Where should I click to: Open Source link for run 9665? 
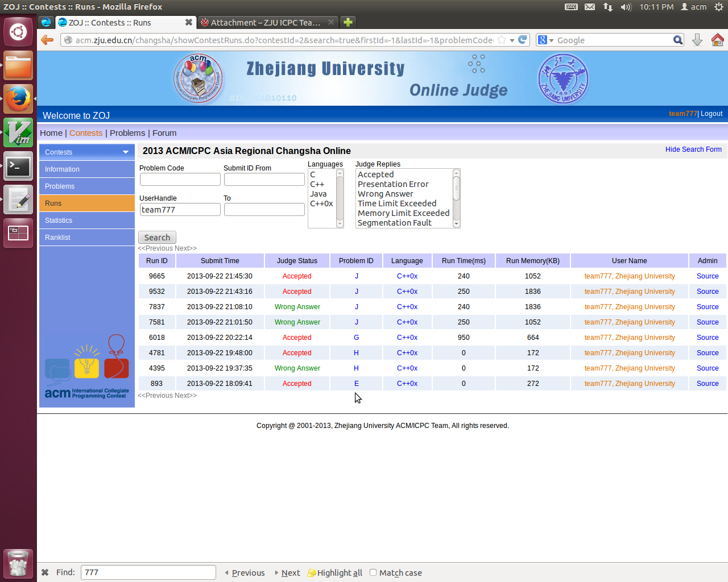pyautogui.click(x=708, y=276)
